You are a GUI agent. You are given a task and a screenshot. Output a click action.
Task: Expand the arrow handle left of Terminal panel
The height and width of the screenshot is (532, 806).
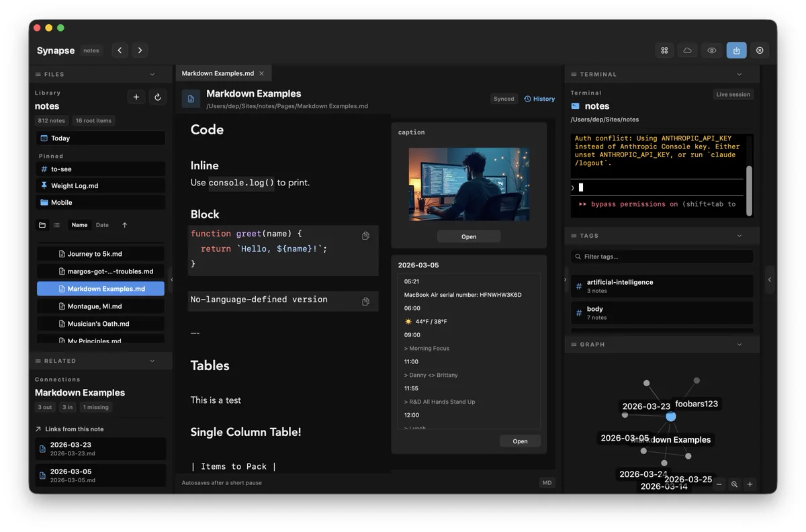565,279
